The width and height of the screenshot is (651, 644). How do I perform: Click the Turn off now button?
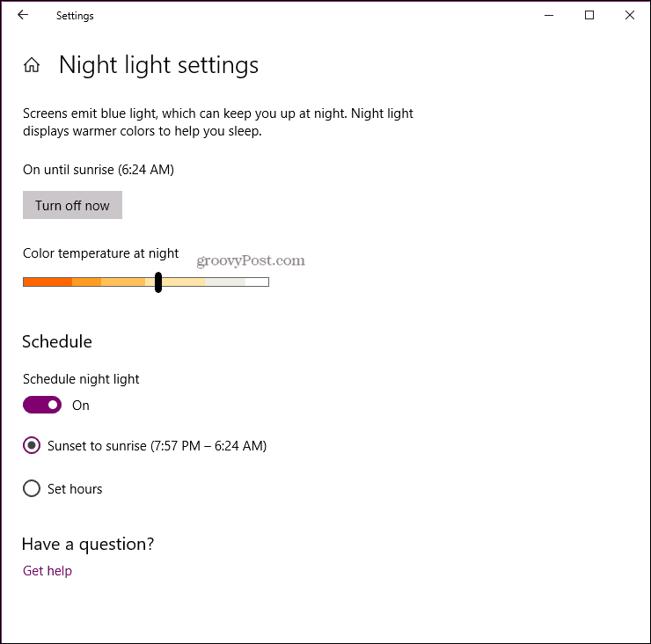pos(72,205)
